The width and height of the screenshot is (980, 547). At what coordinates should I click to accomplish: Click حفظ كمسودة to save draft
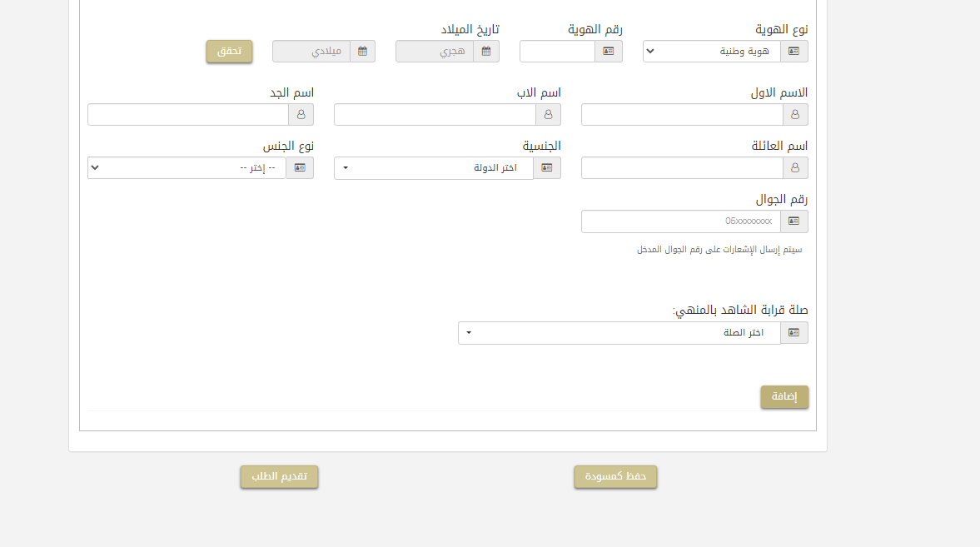pyautogui.click(x=615, y=477)
